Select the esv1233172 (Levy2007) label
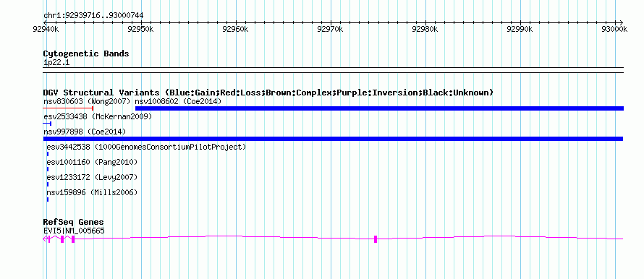 click(x=92, y=177)
